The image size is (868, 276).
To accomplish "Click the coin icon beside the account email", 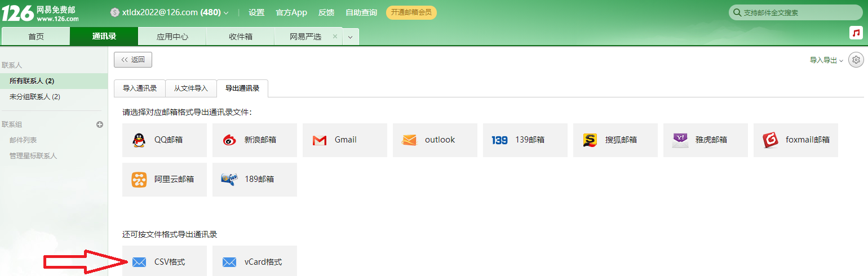I will click(115, 12).
